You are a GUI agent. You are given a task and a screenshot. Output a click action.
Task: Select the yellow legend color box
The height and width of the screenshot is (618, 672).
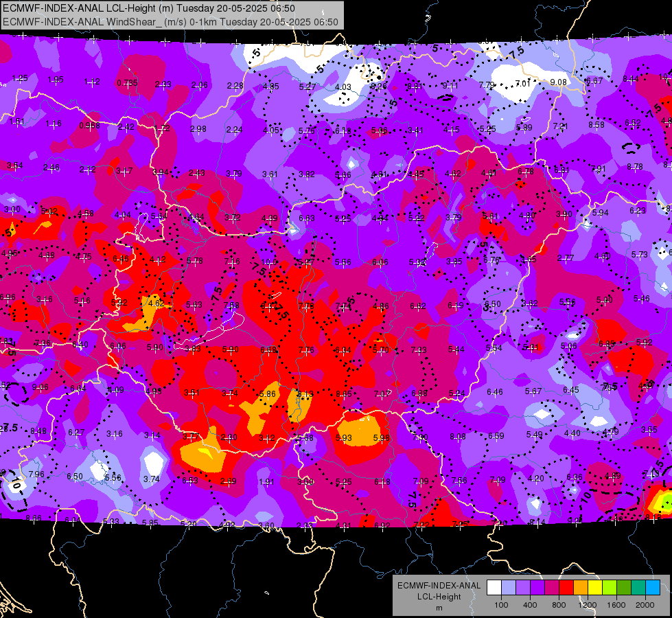[x=595, y=588]
